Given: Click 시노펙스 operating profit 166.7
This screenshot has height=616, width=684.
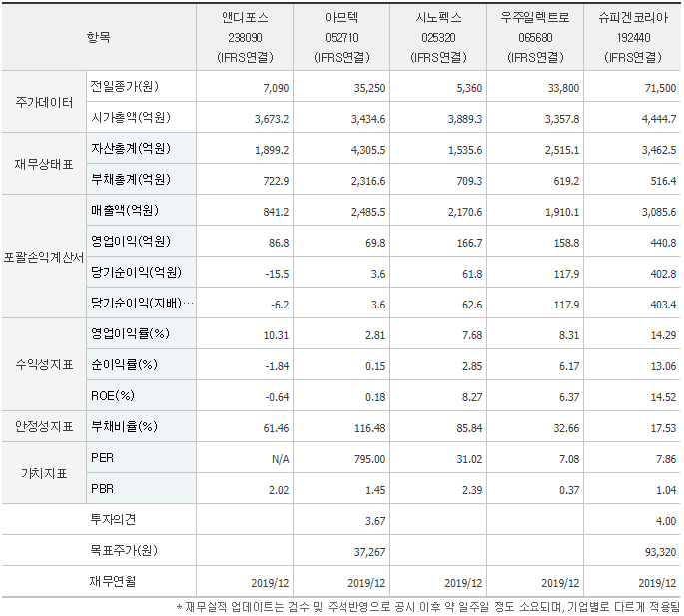Looking at the screenshot, I should [x=470, y=243].
